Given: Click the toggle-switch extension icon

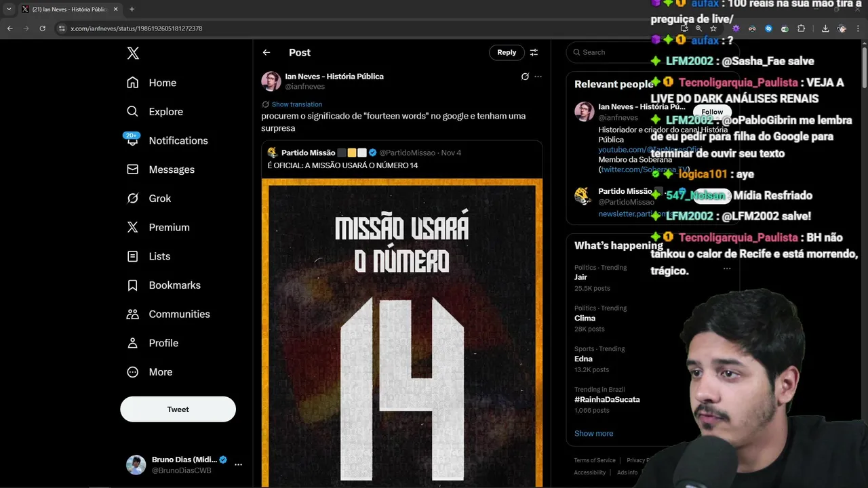Looking at the screenshot, I should tap(785, 28).
